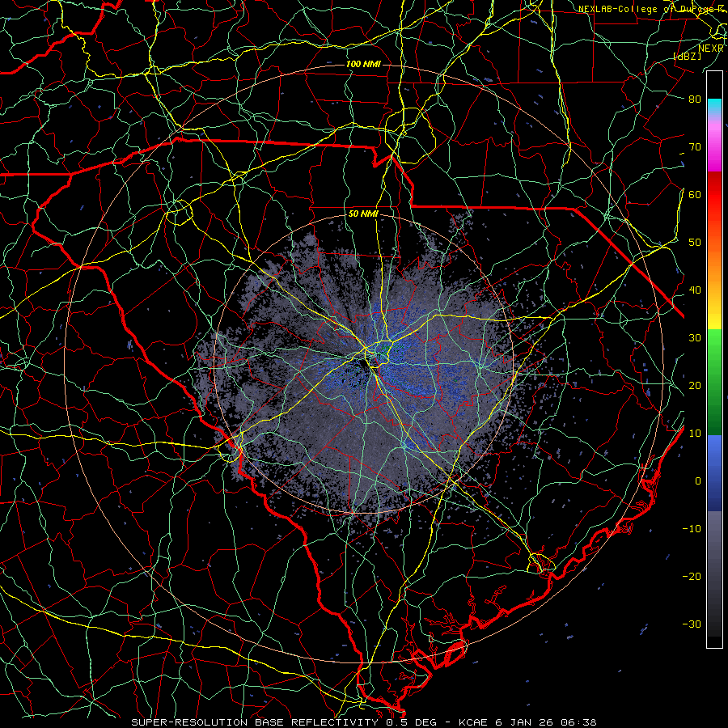Click the "50" value on the dBZ scale
The width and height of the screenshot is (728, 728).
coord(695,243)
